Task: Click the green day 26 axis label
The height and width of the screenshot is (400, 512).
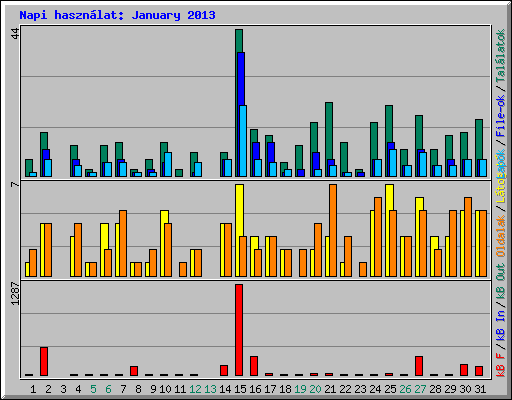Action: coord(405,389)
